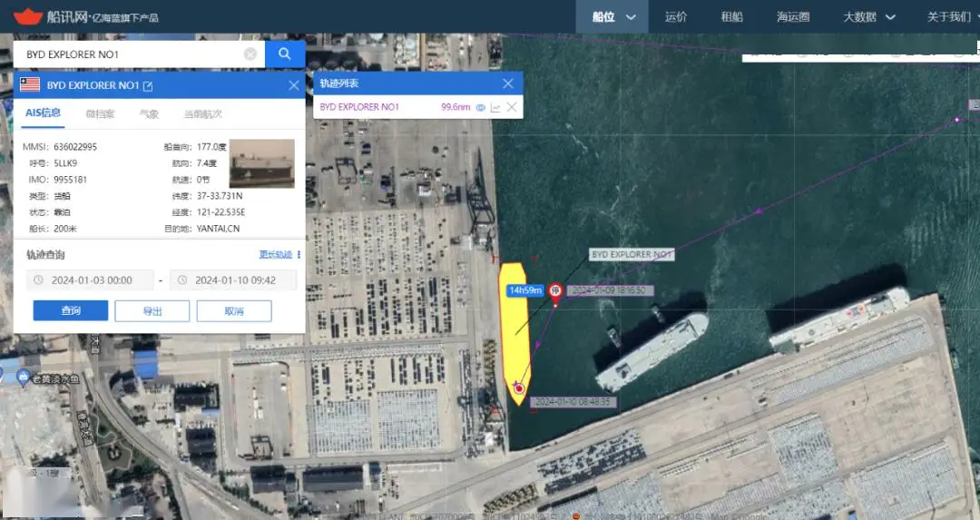The image size is (980, 520).
Task: Click the 14h59m stop duration label
Action: coord(525,290)
